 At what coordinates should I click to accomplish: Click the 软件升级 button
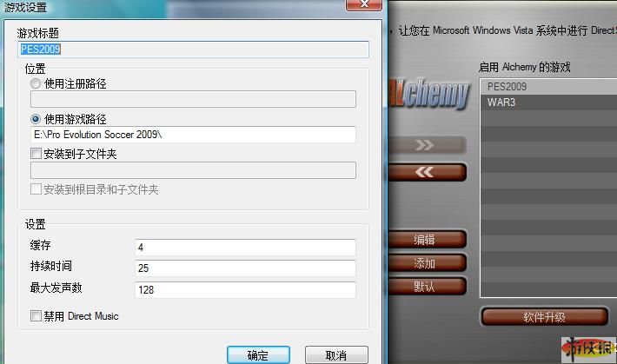tap(545, 317)
